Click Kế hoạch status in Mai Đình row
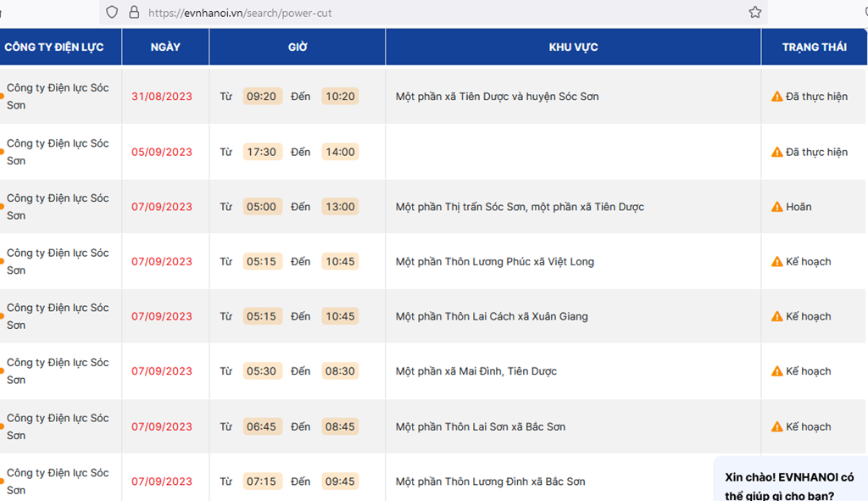Image resolution: width=868 pixels, height=501 pixels. click(808, 371)
